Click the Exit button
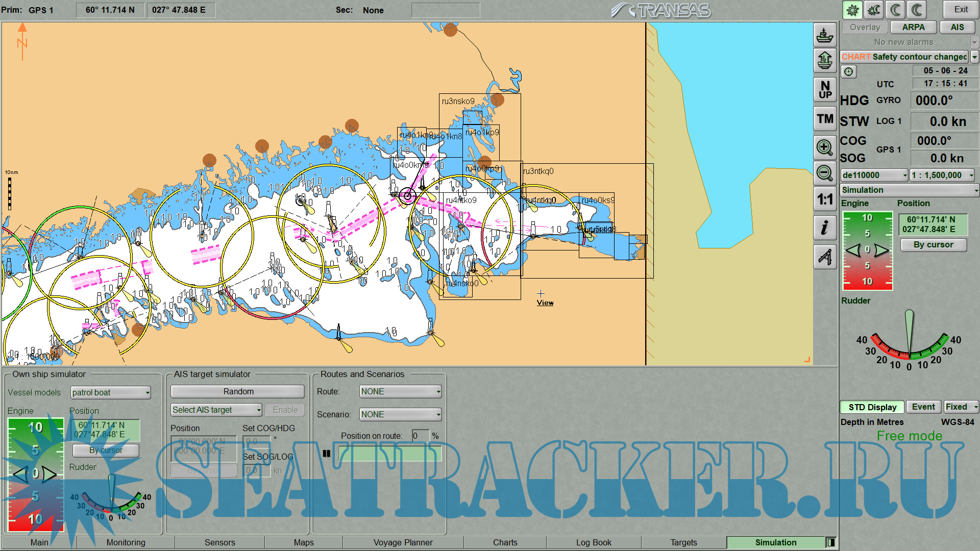Viewport: 980px width, 551px height. coord(961,10)
